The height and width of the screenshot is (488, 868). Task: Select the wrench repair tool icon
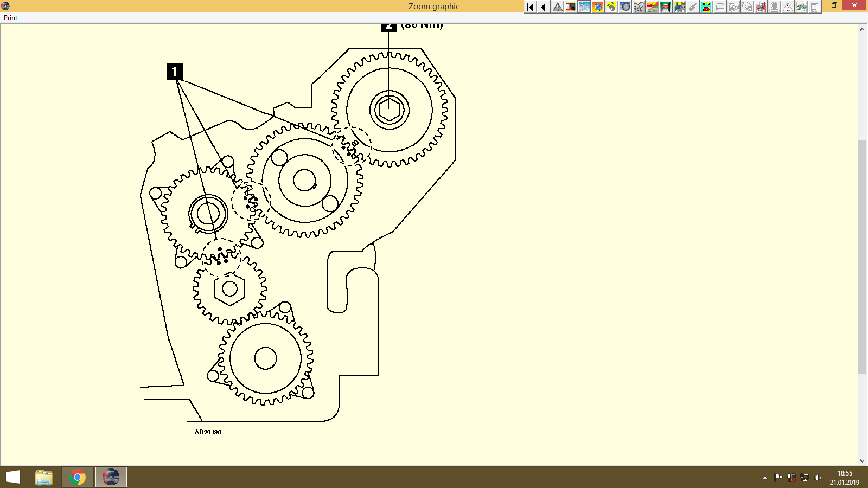[x=583, y=7]
